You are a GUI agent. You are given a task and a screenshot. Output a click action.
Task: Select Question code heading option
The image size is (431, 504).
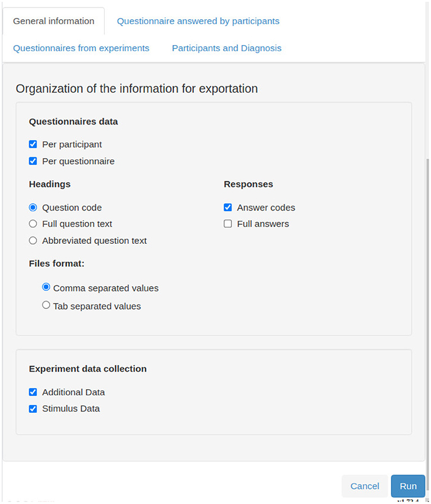33,207
